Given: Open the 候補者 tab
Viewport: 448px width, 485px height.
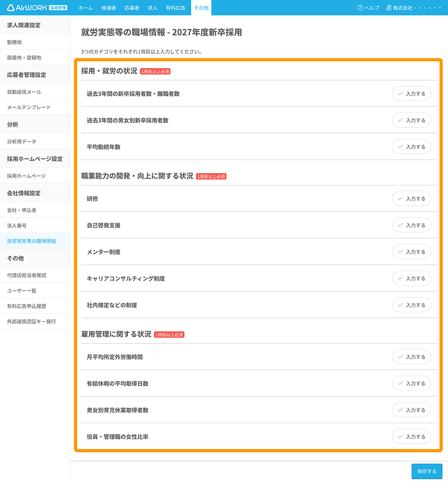Looking at the screenshot, I should (x=109, y=8).
